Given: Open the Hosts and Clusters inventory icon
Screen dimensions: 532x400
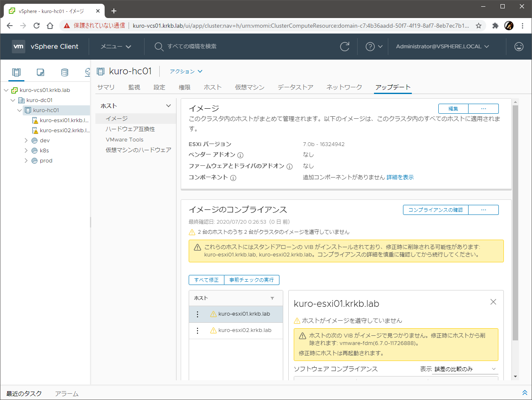Looking at the screenshot, I should (x=16, y=72).
